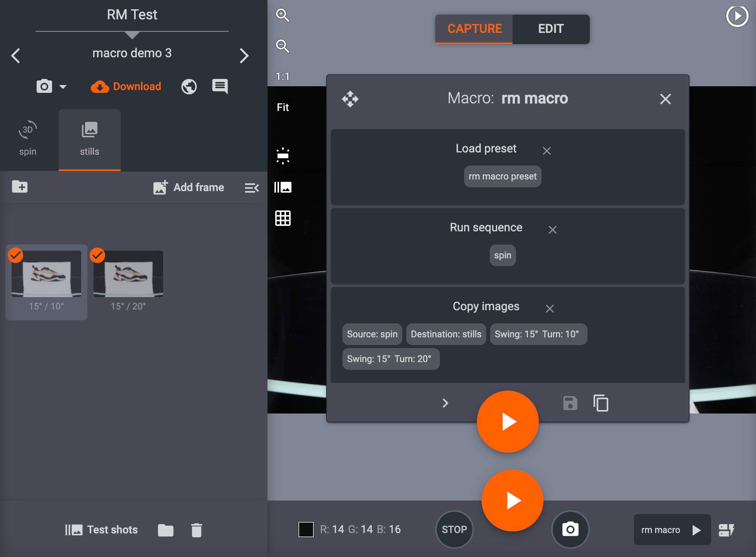Image resolution: width=756 pixels, height=557 pixels.
Task: Toggle the first still frame checkbox
Action: pyautogui.click(x=15, y=254)
